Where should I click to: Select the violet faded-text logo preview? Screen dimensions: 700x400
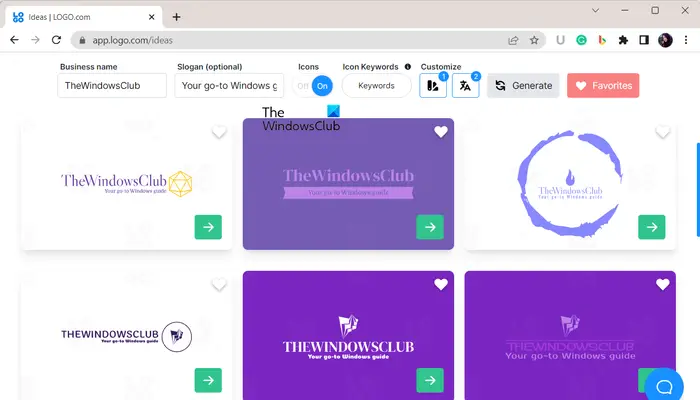570,336
